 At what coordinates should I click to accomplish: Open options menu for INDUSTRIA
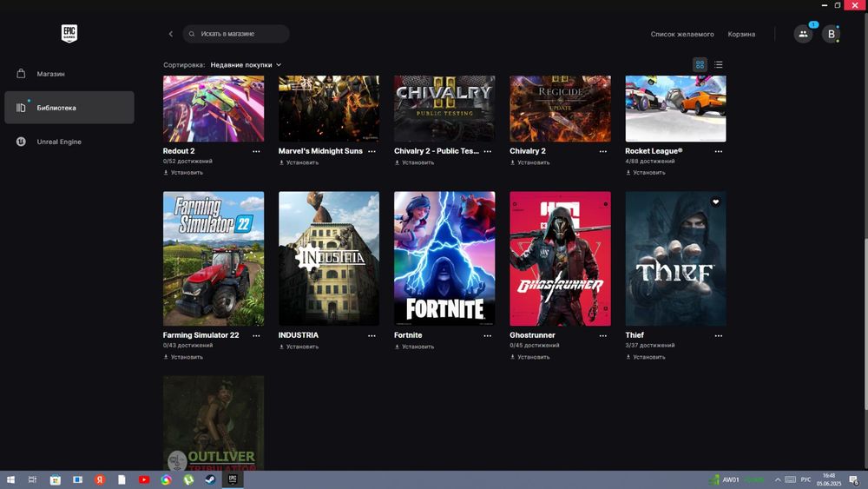point(372,335)
